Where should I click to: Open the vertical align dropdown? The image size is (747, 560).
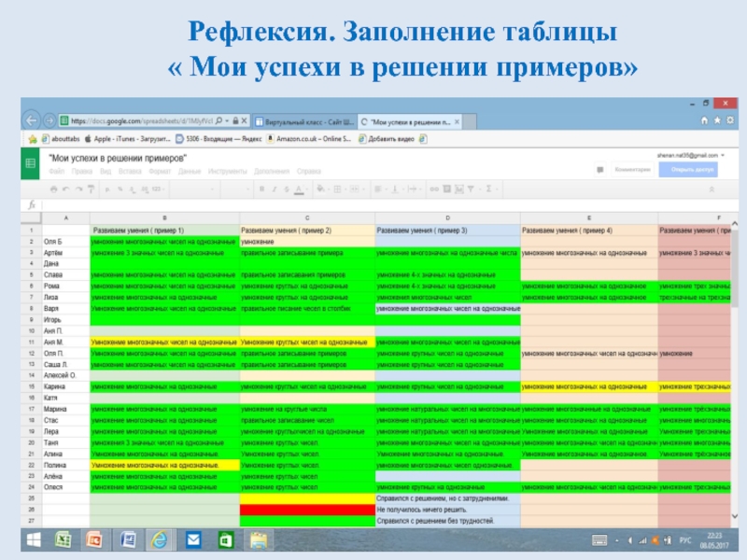396,189
